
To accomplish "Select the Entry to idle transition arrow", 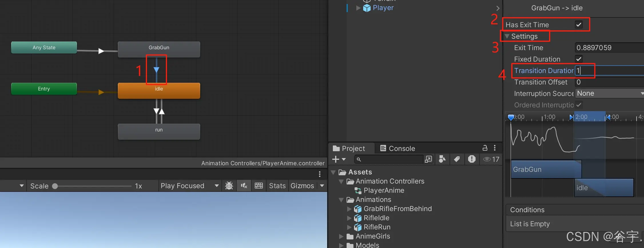I will click(101, 92).
